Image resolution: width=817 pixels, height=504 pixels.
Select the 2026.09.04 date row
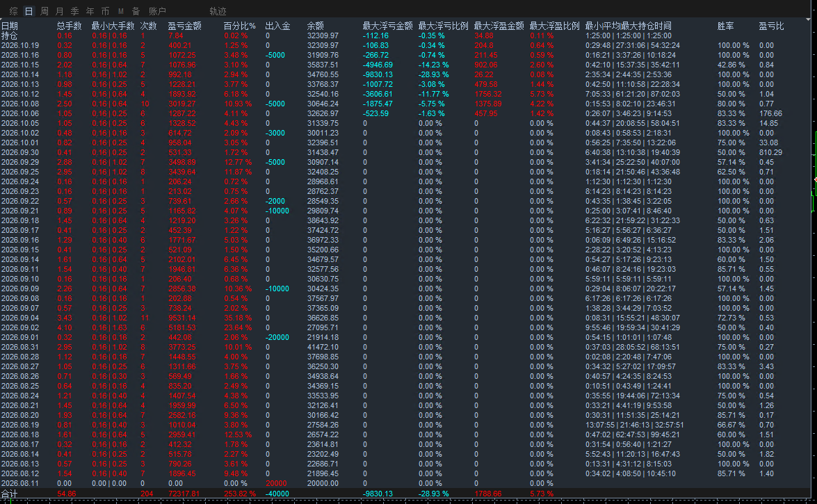[20, 318]
